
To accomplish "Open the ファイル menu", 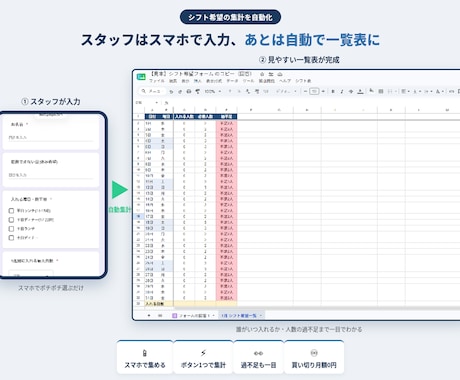I will pos(157,81).
